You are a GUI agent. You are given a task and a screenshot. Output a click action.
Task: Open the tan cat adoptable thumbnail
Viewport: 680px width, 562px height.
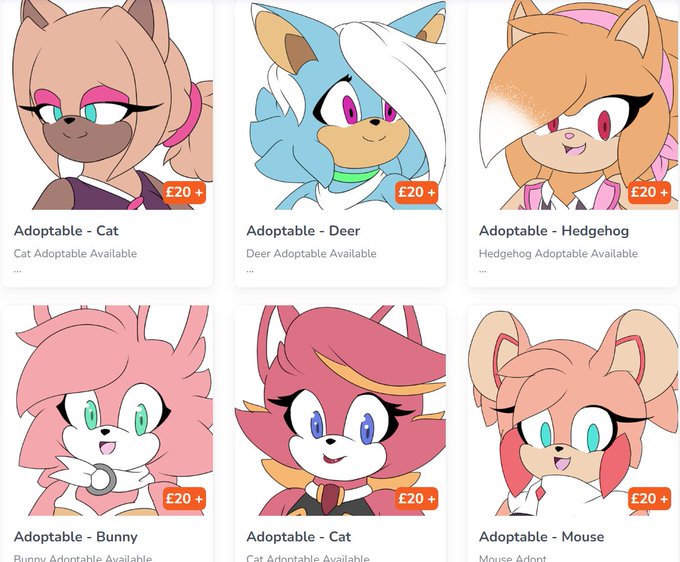pos(108,105)
